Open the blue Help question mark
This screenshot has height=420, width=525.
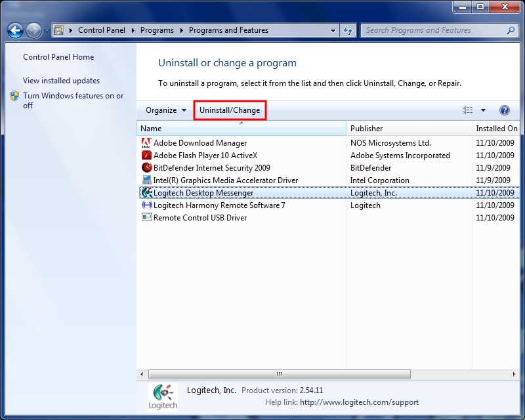(505, 110)
